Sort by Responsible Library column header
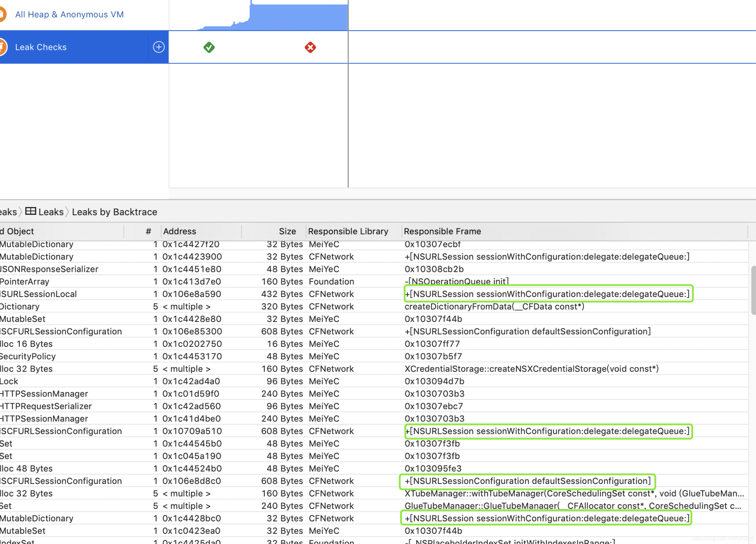The width and height of the screenshot is (756, 544). pos(348,231)
